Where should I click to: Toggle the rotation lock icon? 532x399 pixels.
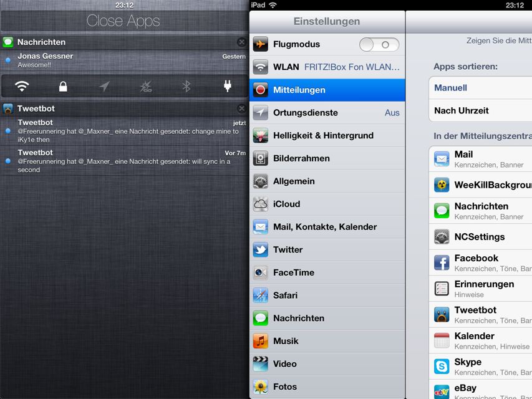tap(63, 87)
